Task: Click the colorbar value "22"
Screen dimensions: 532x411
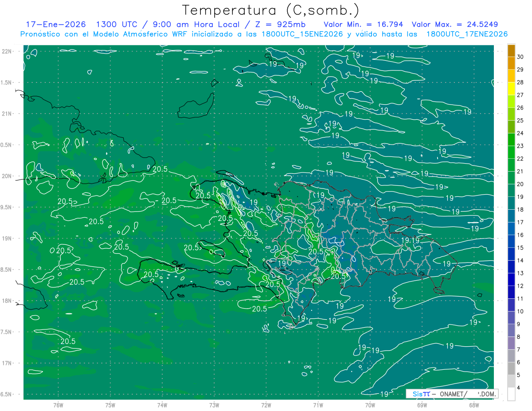Action: click(520, 159)
